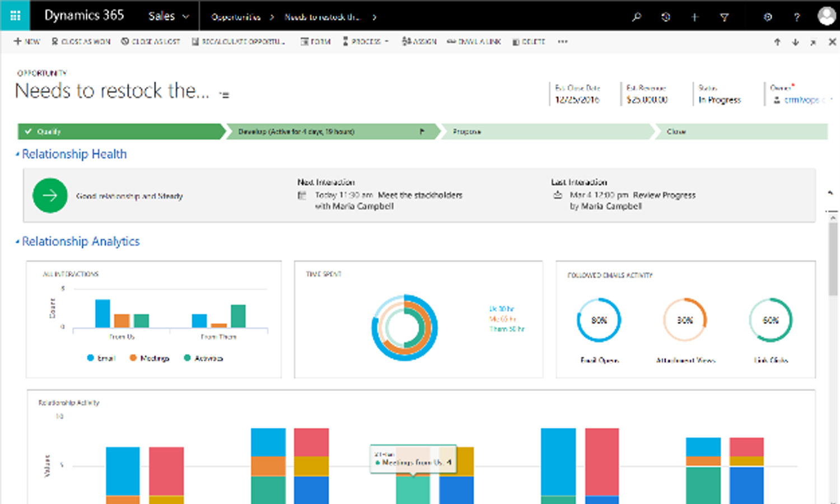Open last interaction Review Progress
Image resolution: width=840 pixels, height=504 pixels.
[x=664, y=195]
